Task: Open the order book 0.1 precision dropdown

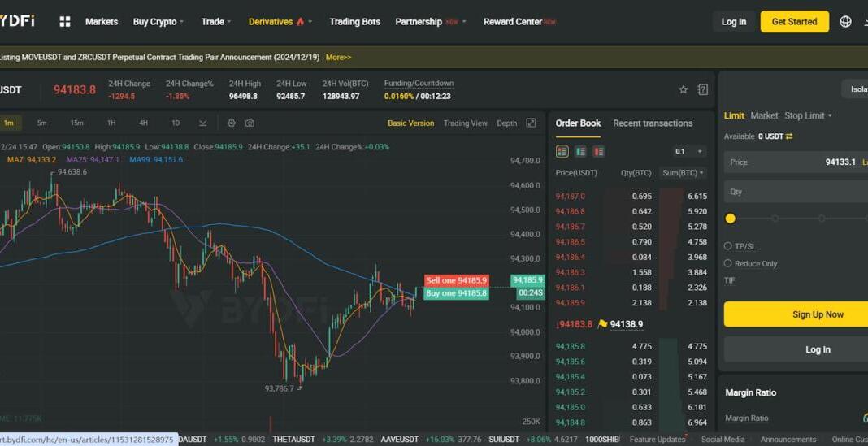Action: 689,152
